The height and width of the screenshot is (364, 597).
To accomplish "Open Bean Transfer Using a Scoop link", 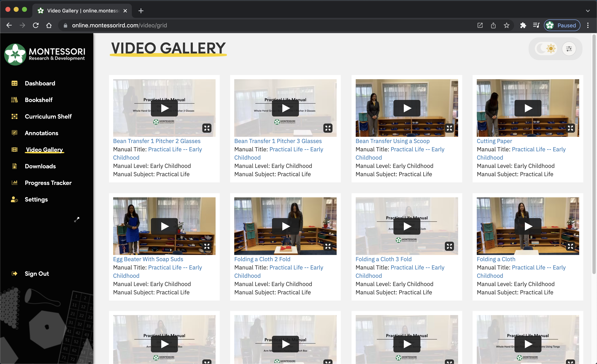I will [x=393, y=141].
